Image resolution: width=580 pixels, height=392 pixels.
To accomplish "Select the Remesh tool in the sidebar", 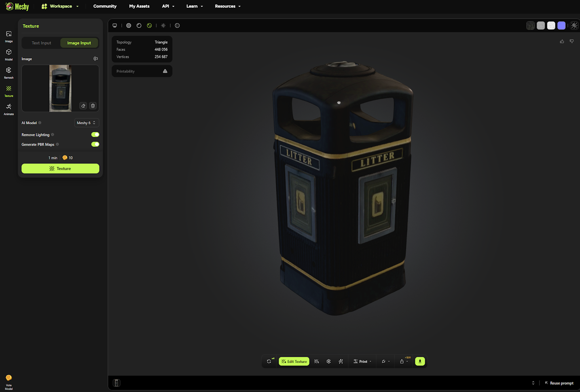I will [8, 72].
